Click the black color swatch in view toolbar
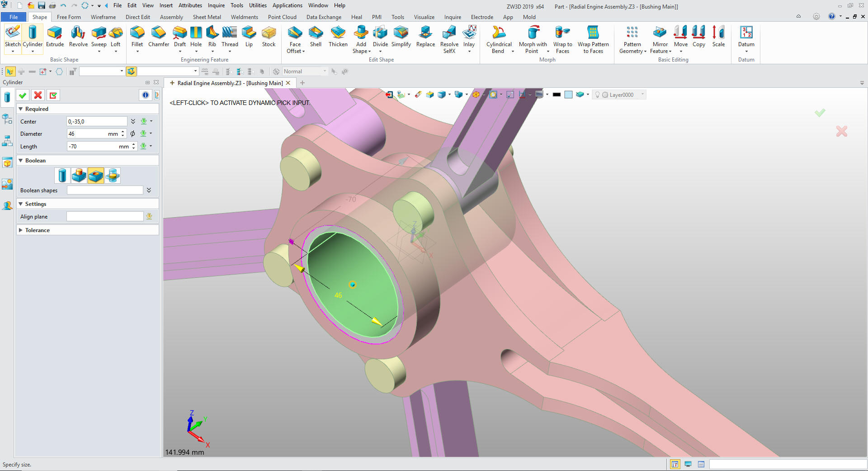868x471 pixels. [x=557, y=95]
